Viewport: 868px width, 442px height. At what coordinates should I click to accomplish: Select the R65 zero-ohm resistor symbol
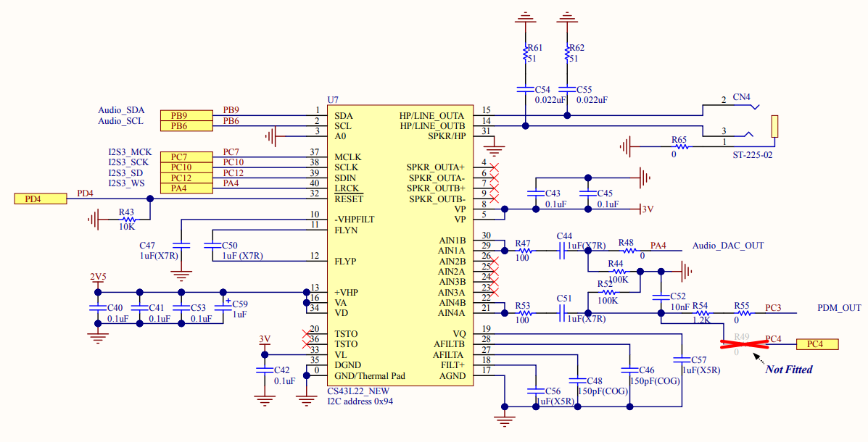679,146
